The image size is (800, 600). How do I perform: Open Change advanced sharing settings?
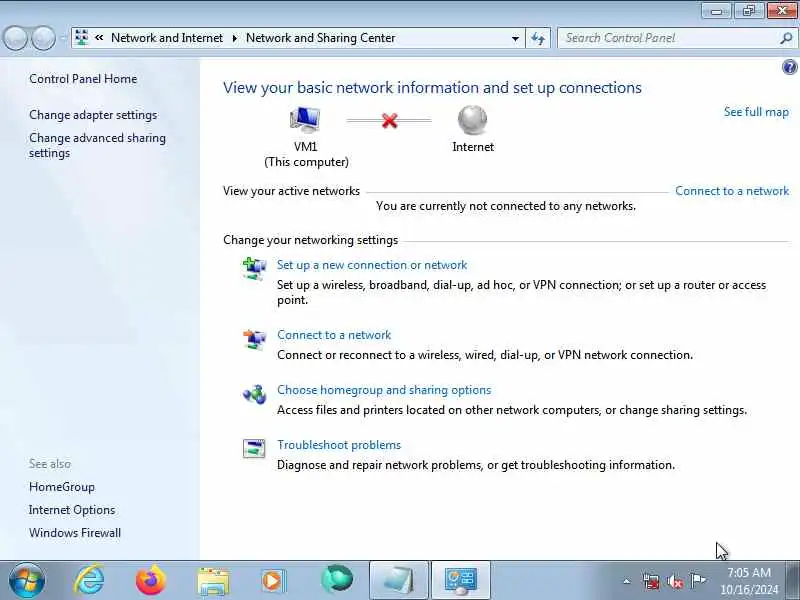pos(97,145)
